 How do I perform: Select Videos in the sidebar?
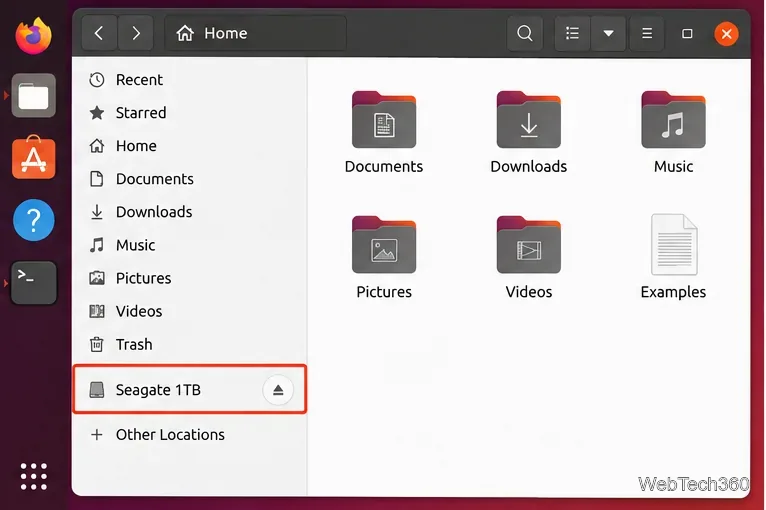190,312
